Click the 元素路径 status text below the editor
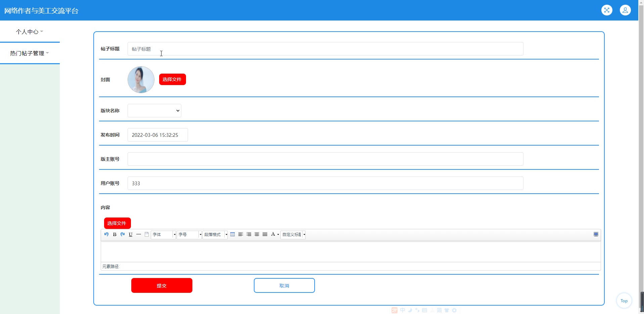The width and height of the screenshot is (644, 314). (x=111, y=267)
